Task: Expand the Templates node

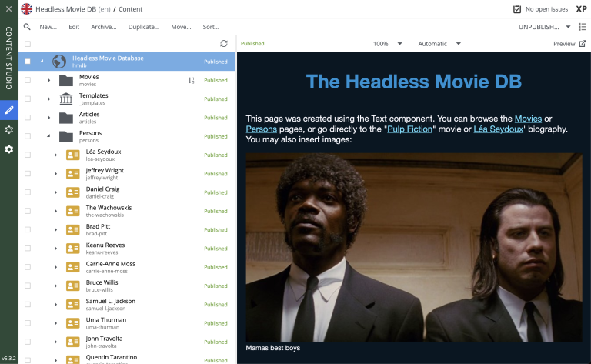Action: click(x=48, y=99)
